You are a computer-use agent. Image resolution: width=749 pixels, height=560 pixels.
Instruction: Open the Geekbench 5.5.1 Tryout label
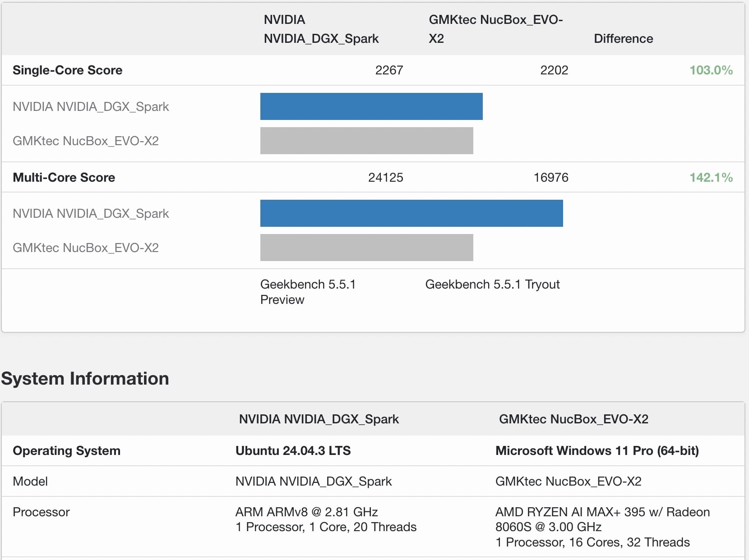492,285
